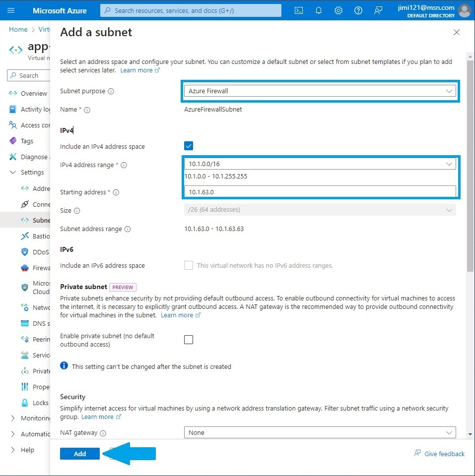Enable private subnet no default outbound access
The height and width of the screenshot is (476, 475).
[189, 339]
